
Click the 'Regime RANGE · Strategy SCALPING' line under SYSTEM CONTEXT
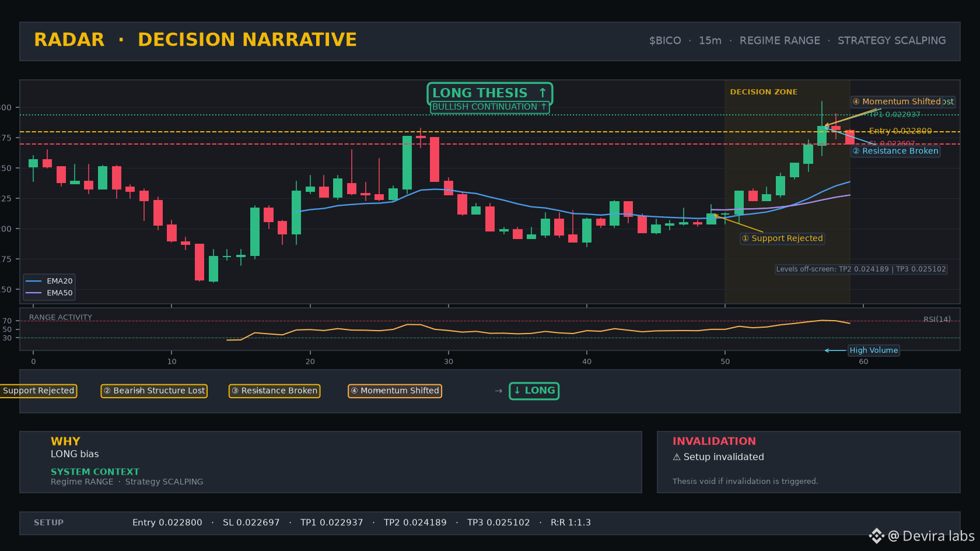click(x=127, y=482)
